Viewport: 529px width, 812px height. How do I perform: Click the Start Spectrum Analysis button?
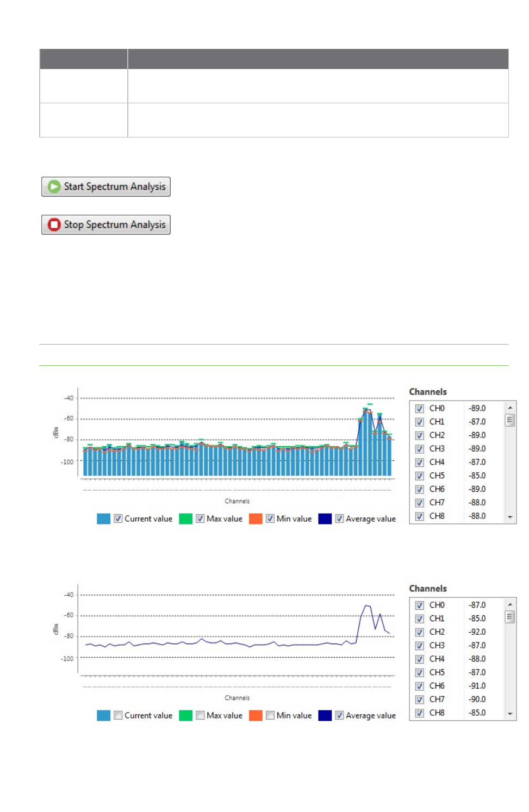coord(106,186)
